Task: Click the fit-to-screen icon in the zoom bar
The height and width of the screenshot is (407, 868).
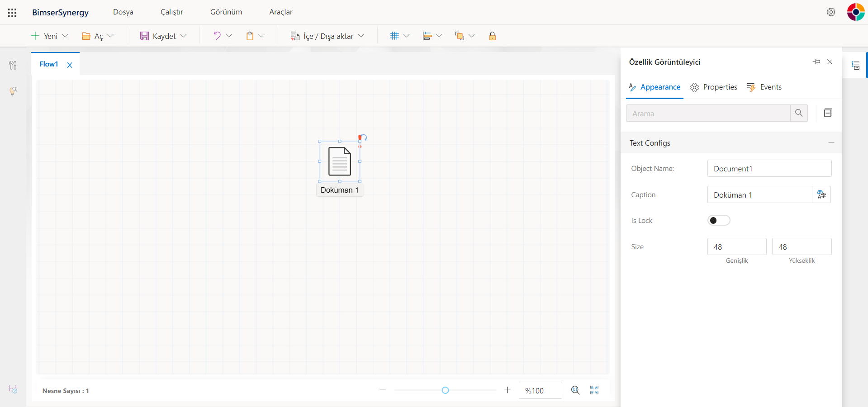Action: click(594, 390)
